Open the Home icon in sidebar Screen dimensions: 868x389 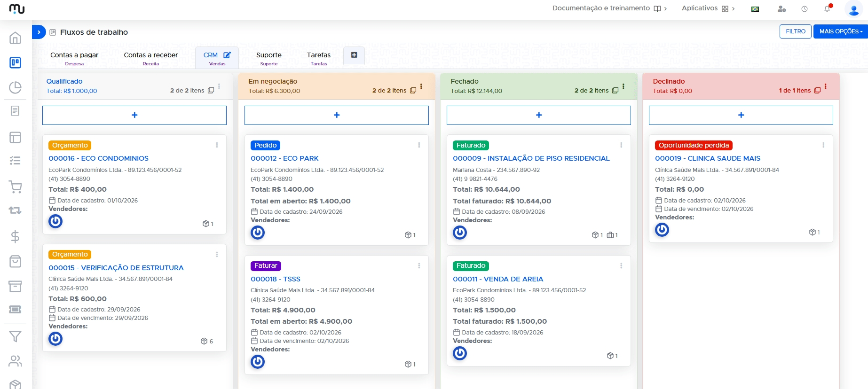15,38
